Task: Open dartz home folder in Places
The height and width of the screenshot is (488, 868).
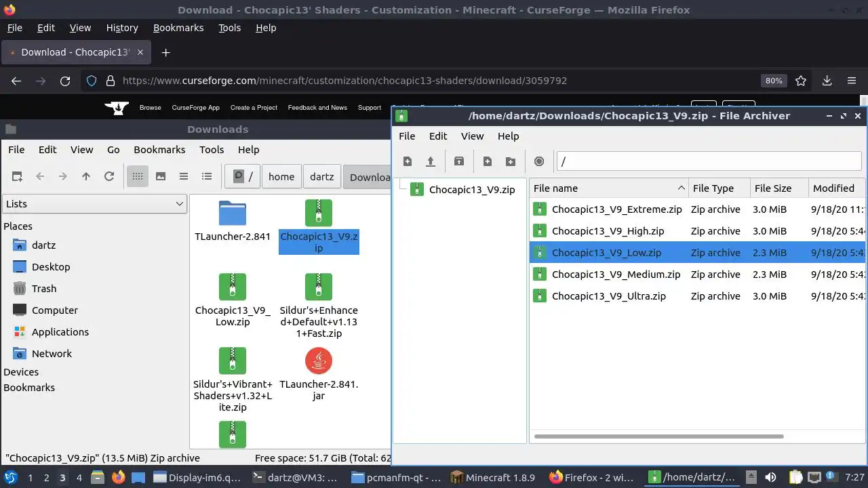Action: (x=43, y=245)
